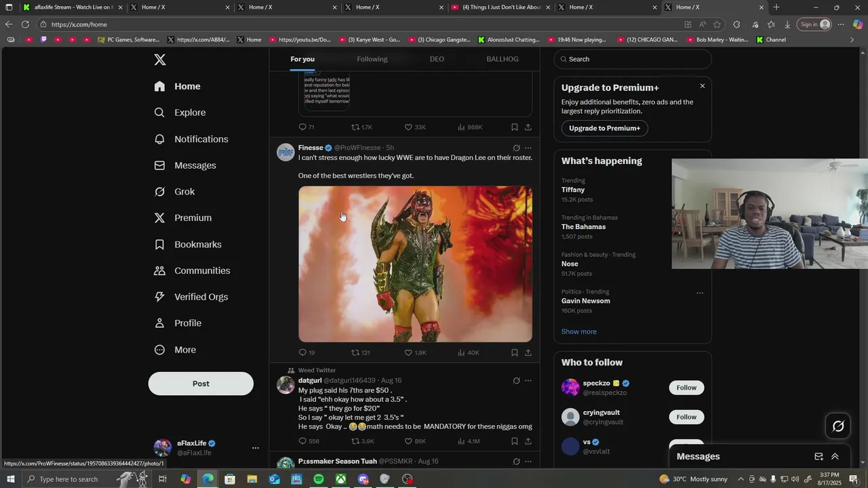Compose new message in Messages drawer
The width and height of the screenshot is (868, 488).
pos(818,457)
